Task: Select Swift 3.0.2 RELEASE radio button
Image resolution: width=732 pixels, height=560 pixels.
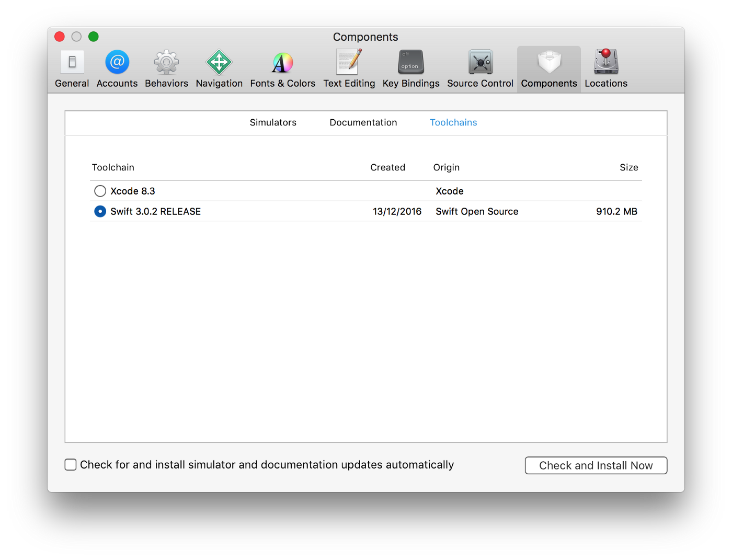Action: pyautogui.click(x=100, y=211)
